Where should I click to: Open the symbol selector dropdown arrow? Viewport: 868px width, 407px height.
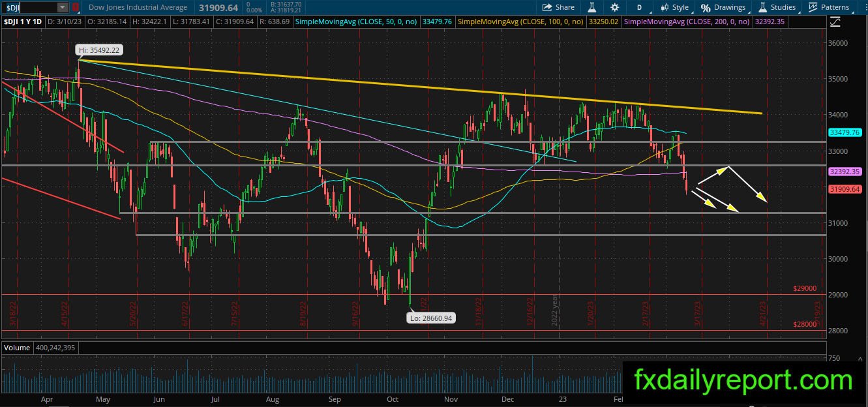tap(63, 7)
